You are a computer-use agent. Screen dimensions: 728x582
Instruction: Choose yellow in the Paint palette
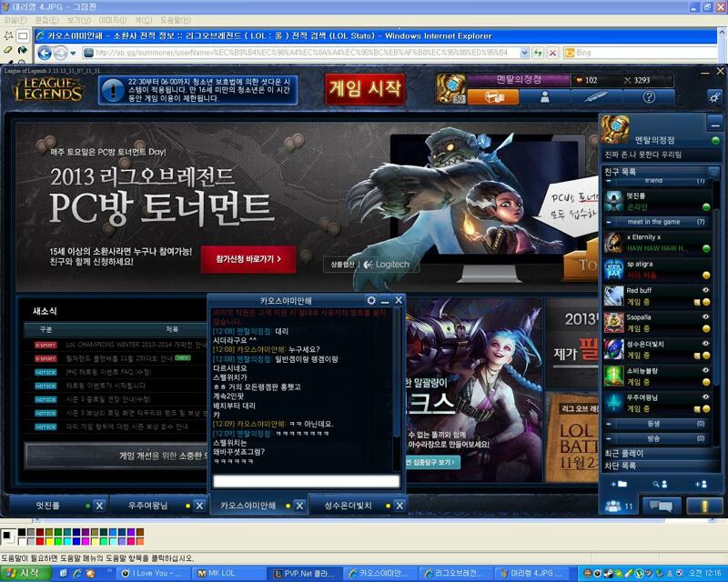(x=49, y=541)
